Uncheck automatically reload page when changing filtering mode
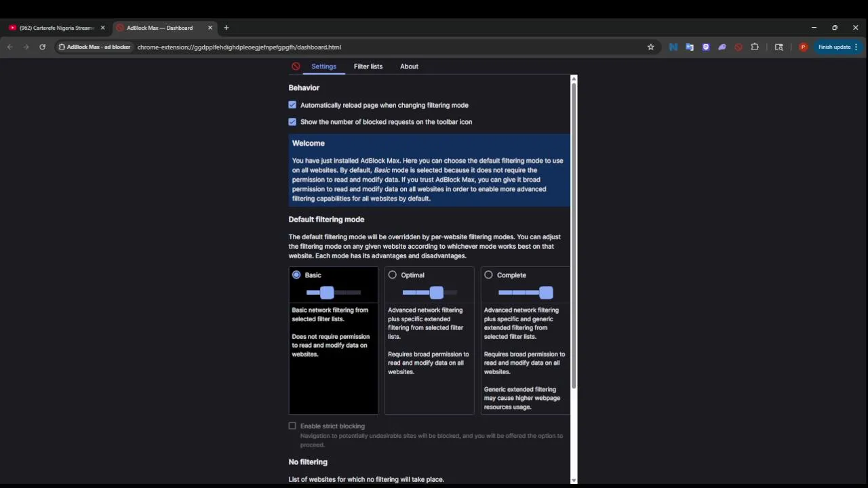The image size is (868, 488). coord(292,105)
